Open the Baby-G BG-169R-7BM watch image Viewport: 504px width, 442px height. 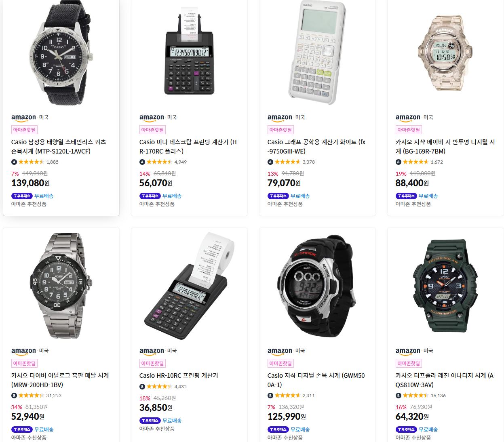pyautogui.click(x=445, y=53)
